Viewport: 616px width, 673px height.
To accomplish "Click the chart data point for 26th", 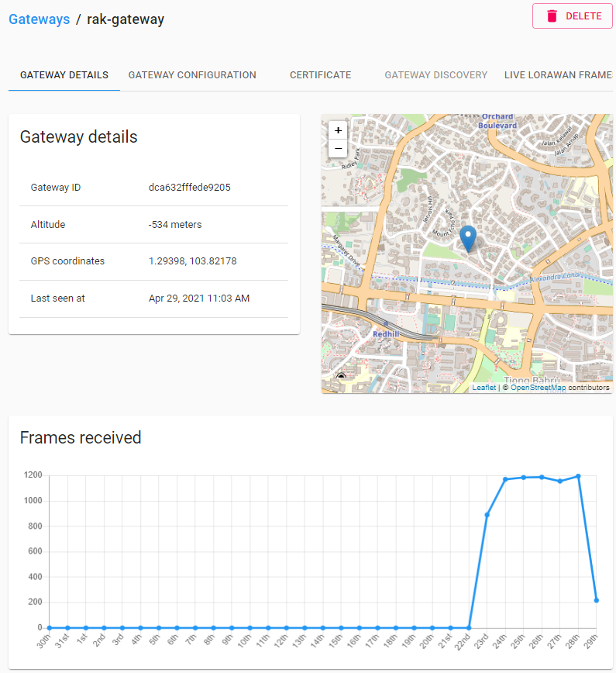I will [x=542, y=477].
